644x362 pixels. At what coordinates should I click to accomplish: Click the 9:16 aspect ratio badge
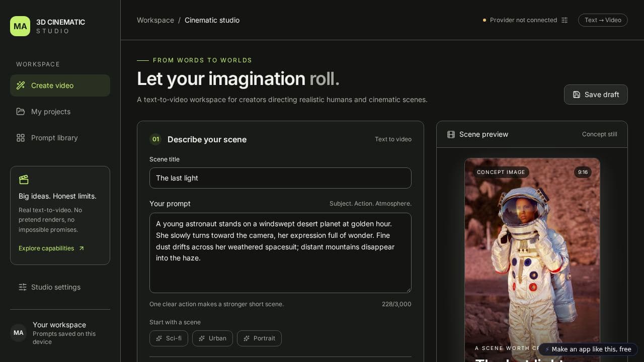(583, 172)
